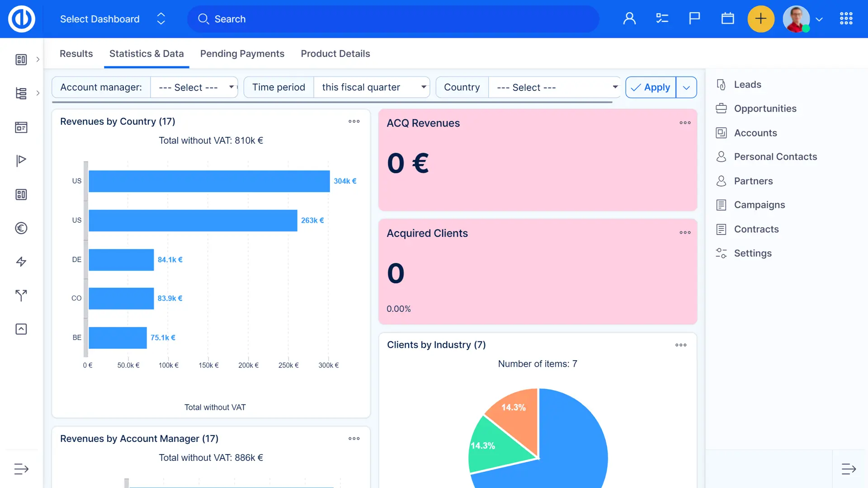Screen dimensions: 868x488
Task: Open the user profile icon in header
Action: click(x=629, y=19)
